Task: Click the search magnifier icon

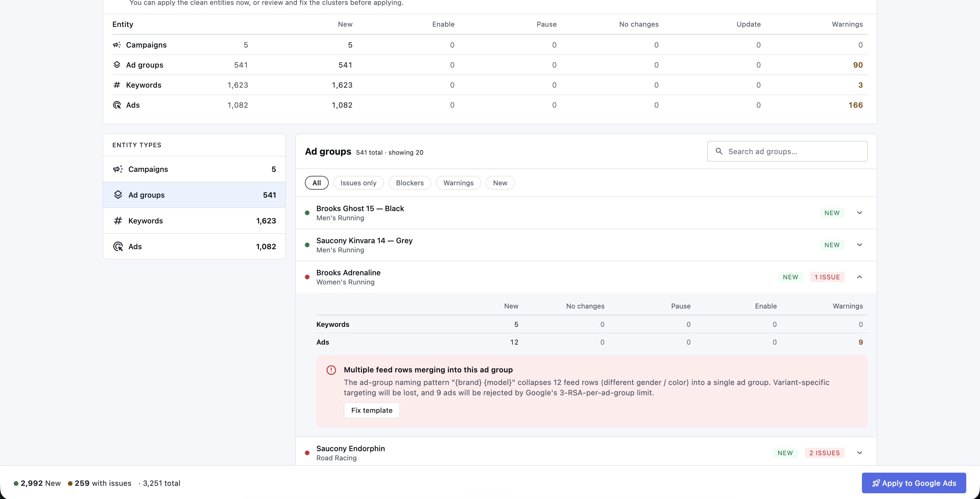Action: 719,151
